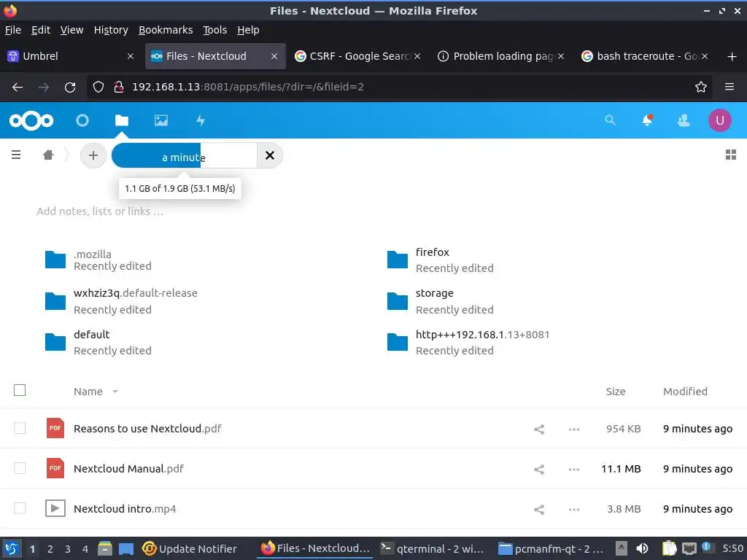Open the View menu
The height and width of the screenshot is (560, 747).
tap(71, 30)
